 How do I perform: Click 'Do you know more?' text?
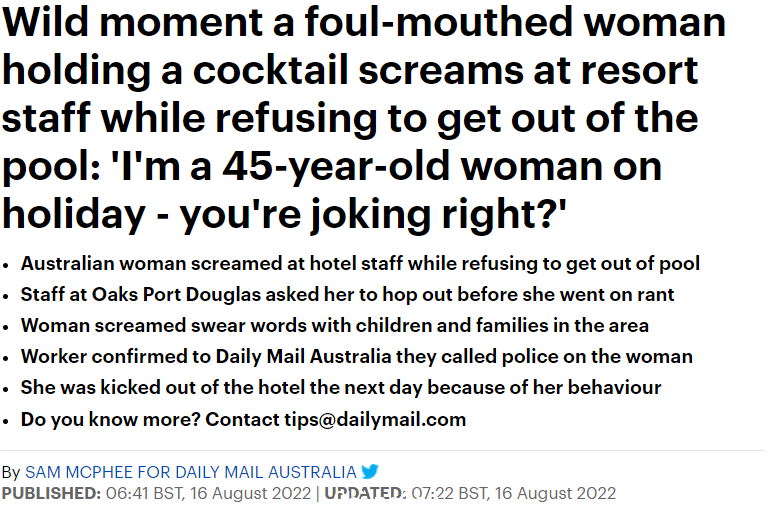pyautogui.click(x=110, y=419)
